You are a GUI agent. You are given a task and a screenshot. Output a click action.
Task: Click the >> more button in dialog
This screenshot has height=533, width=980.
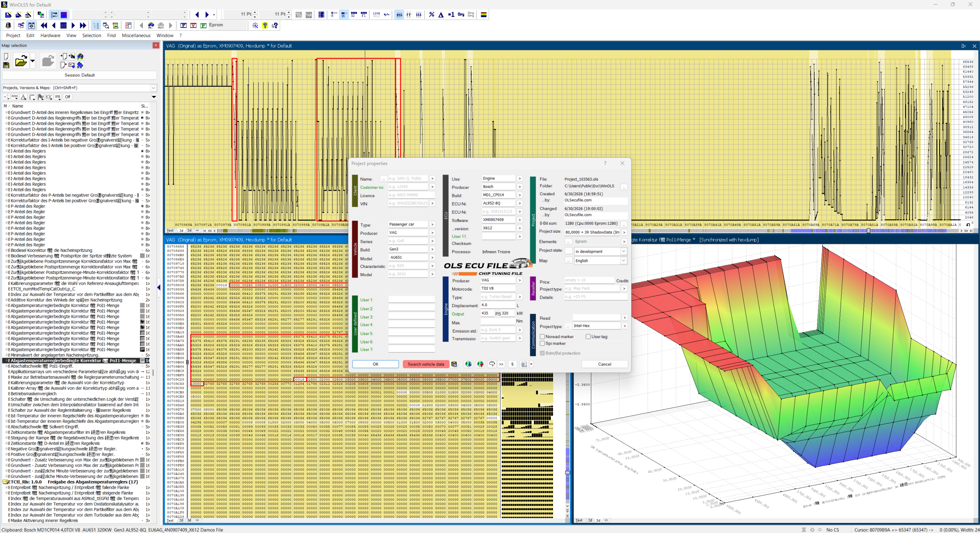coord(501,364)
